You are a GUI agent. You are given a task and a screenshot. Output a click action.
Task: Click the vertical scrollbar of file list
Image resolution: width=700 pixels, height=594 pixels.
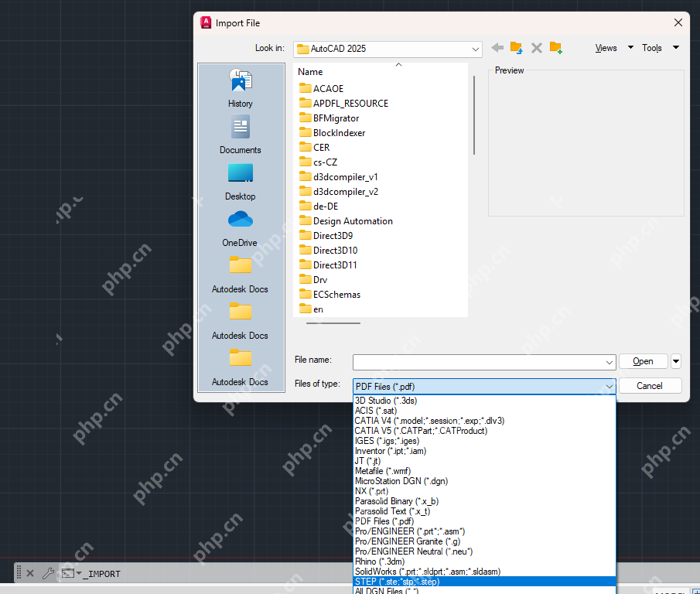pos(473,115)
